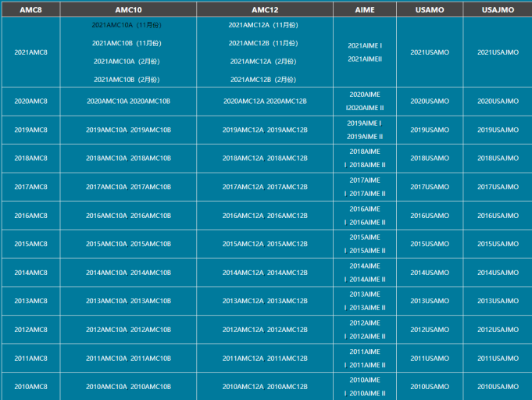Screen dimensions: 532x400
Task: Open the 2021USAMO link
Action: click(x=430, y=52)
